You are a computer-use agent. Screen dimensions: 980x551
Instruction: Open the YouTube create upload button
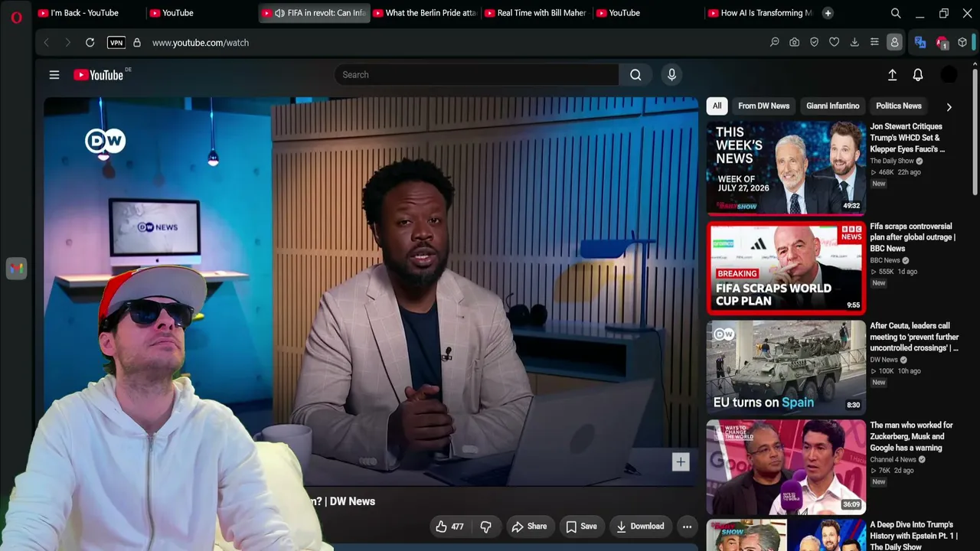(x=892, y=75)
